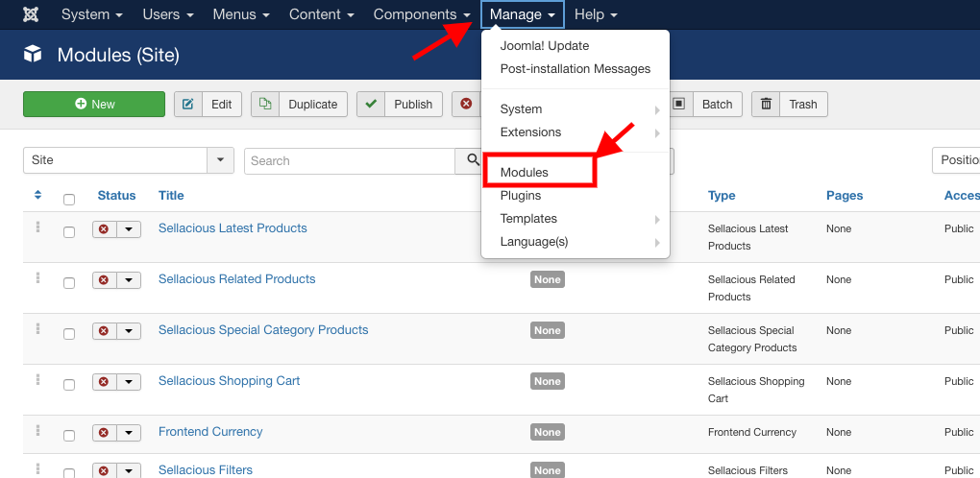
Task: Open Sellacious Latest Products module
Action: click(233, 228)
